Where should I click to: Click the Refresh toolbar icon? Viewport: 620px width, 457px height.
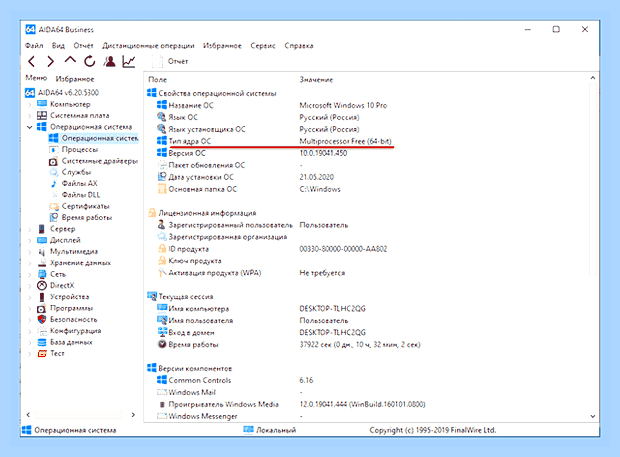[90, 61]
